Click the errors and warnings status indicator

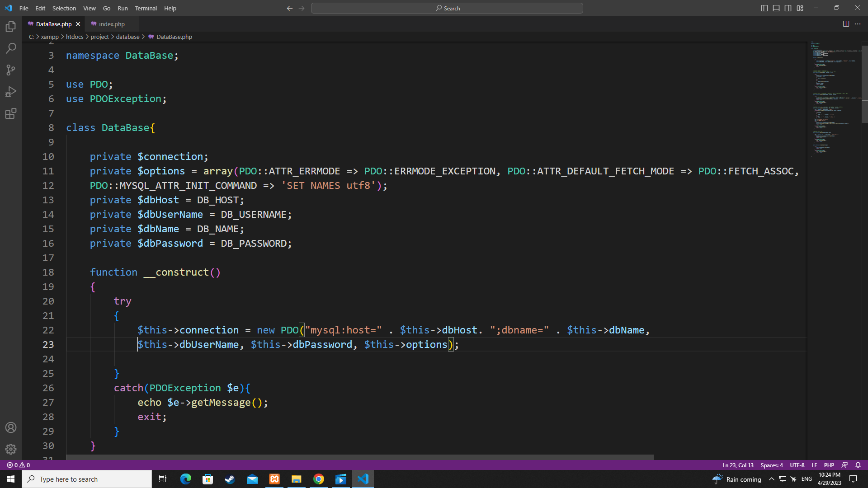click(x=19, y=465)
